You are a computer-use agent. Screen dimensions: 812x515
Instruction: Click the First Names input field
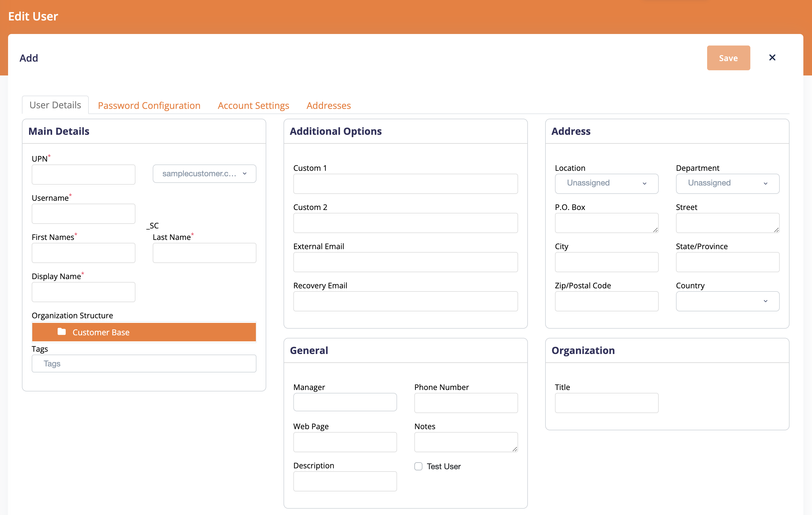84,253
